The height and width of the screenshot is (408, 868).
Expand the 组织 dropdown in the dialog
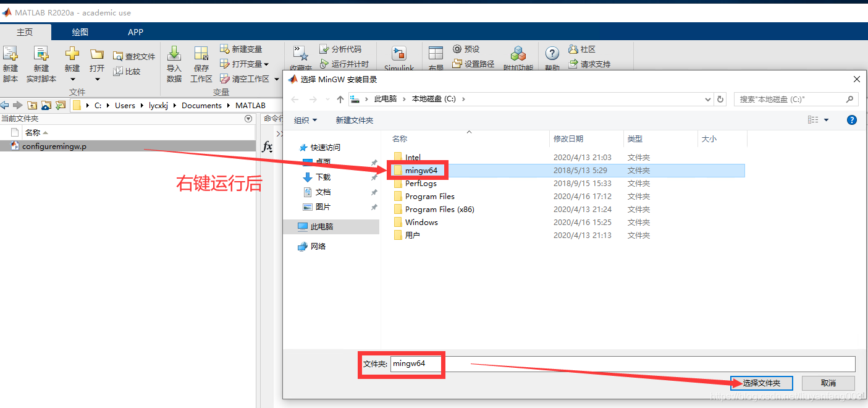point(306,119)
